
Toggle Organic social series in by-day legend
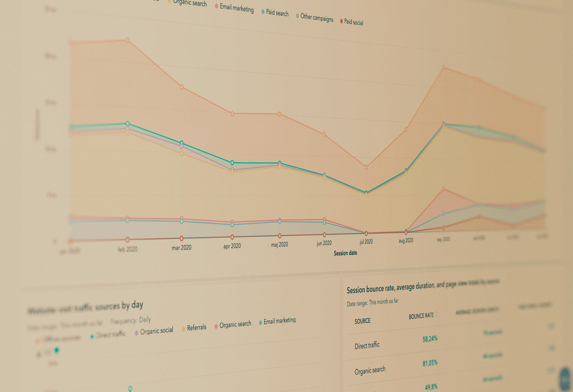click(x=154, y=331)
